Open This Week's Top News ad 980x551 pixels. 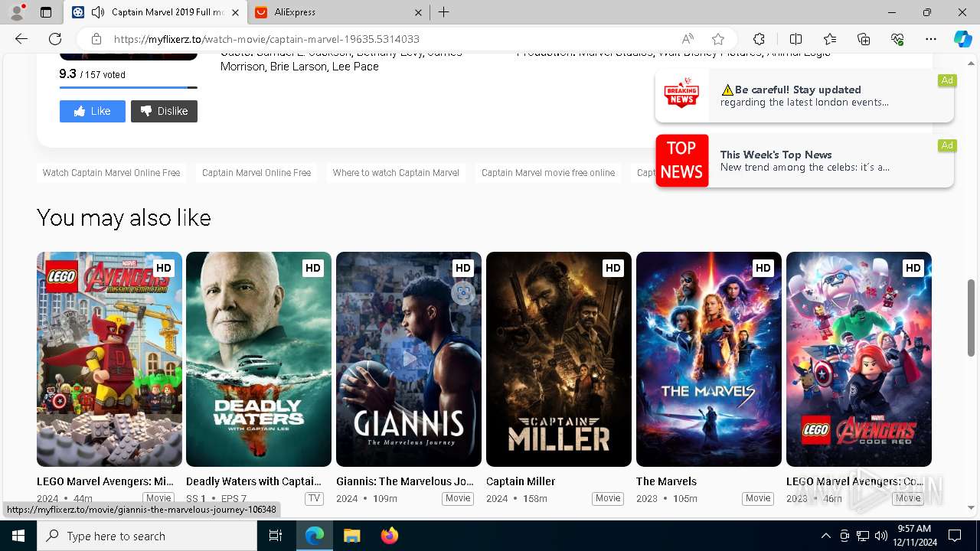point(805,161)
